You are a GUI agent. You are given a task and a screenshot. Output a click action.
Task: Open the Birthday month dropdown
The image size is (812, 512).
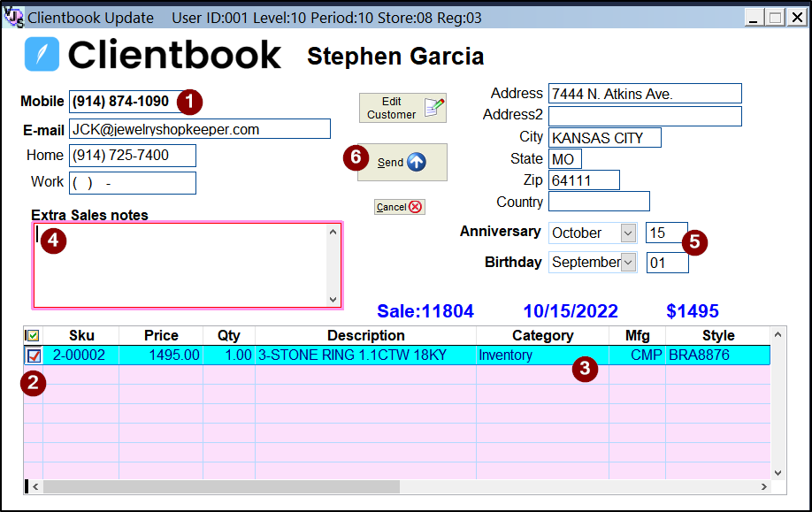[628, 262]
